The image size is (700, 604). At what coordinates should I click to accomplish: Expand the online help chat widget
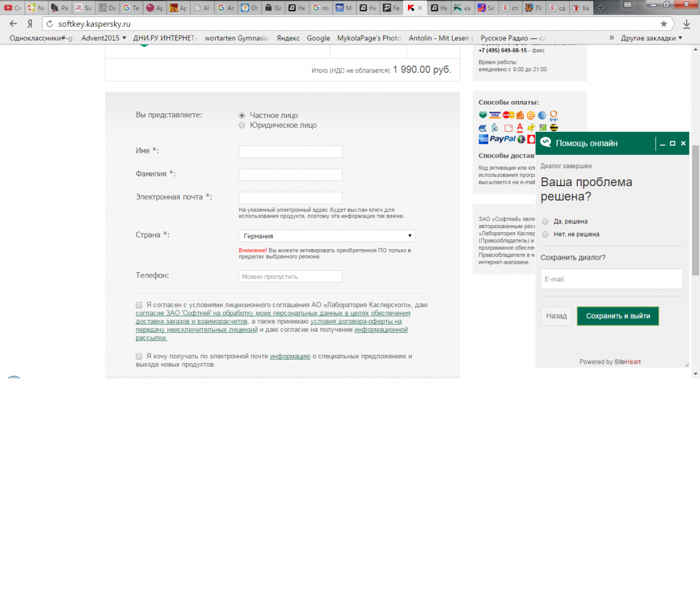[673, 143]
